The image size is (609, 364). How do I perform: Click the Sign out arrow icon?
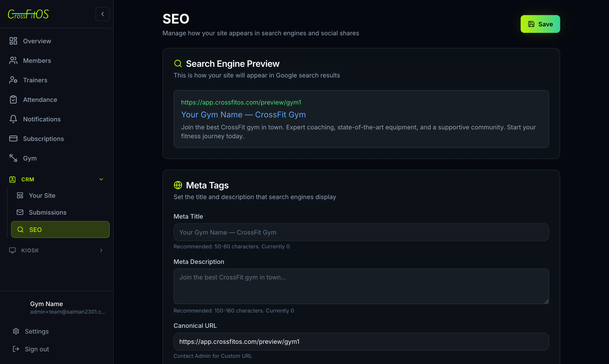click(16, 349)
